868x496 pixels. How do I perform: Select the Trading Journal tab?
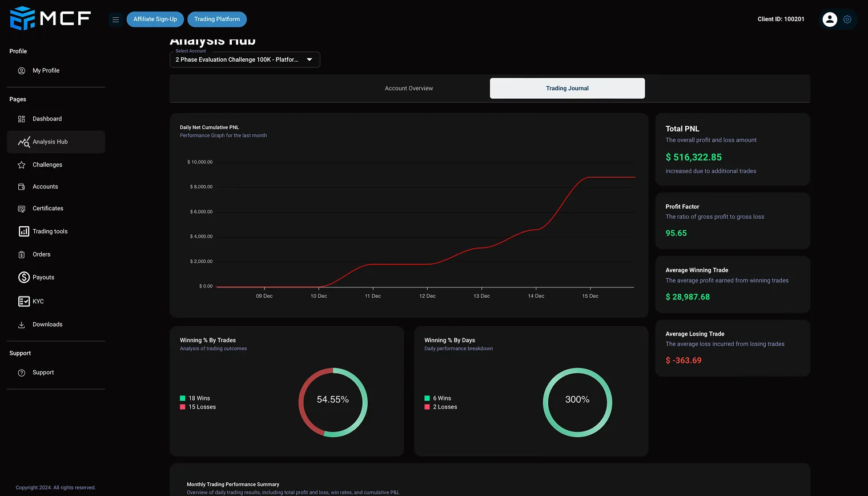tap(567, 89)
